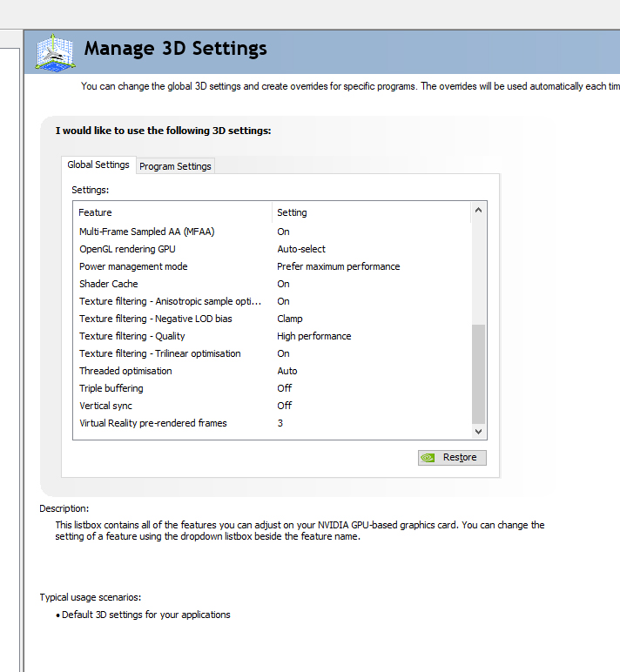Select Texture filtering - Negative LOD bias row

click(155, 319)
